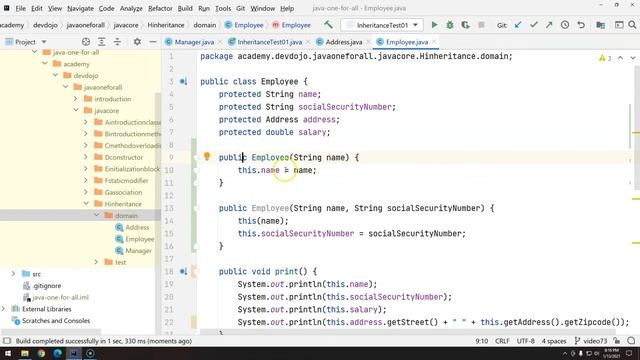Image resolution: width=640 pixels, height=360 pixels.
Task: Push commits with the Git arrow icon
Action: 549,25
